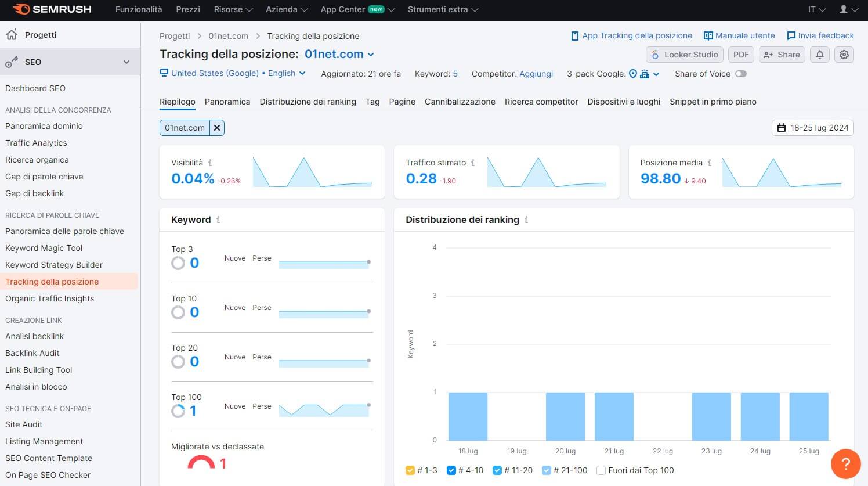This screenshot has height=486, width=868.
Task: Click the 3-pack Google building icon
Action: point(645,74)
